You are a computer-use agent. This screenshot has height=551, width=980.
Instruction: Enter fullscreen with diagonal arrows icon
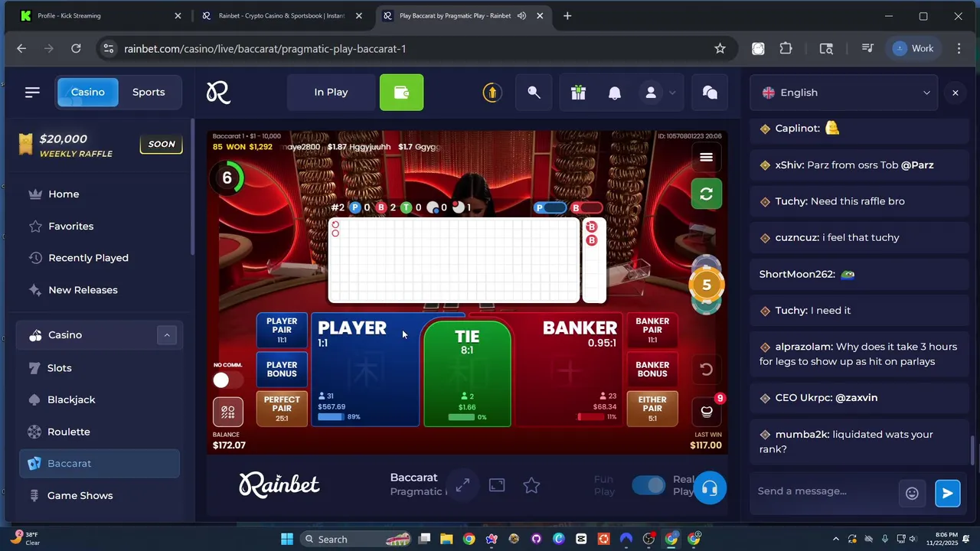tap(462, 485)
